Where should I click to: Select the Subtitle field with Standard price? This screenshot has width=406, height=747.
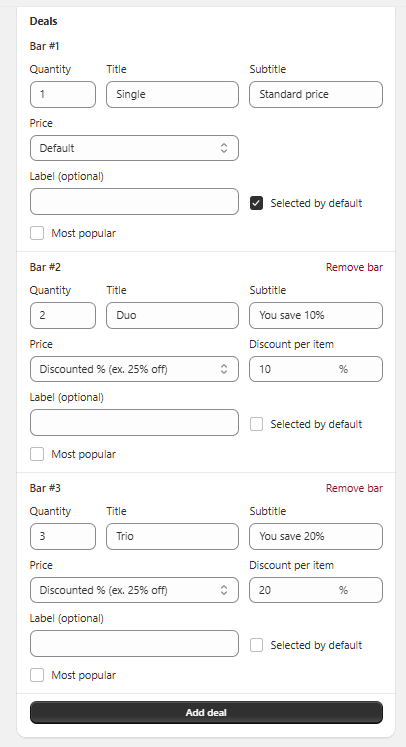coord(316,94)
